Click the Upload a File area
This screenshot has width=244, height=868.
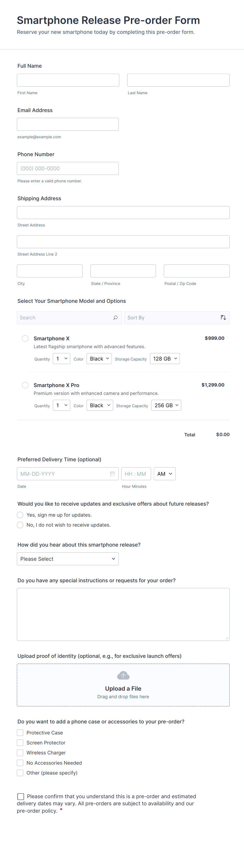123,688
